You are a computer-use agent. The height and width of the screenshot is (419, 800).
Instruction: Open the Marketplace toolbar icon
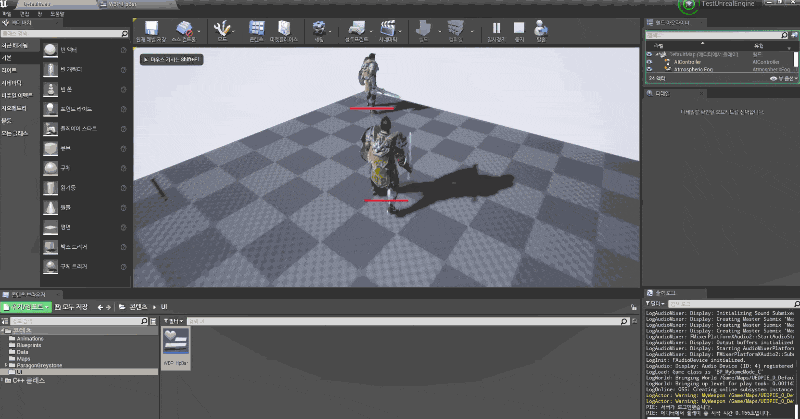point(283,28)
